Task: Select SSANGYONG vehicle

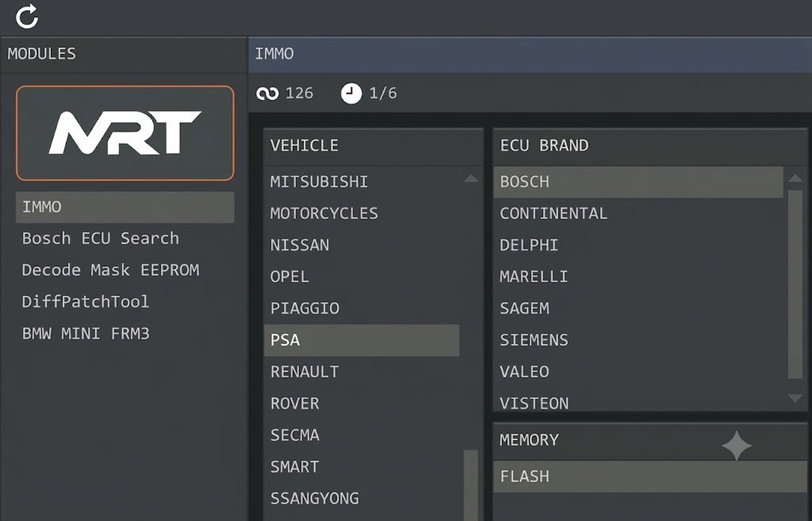Action: click(362, 498)
